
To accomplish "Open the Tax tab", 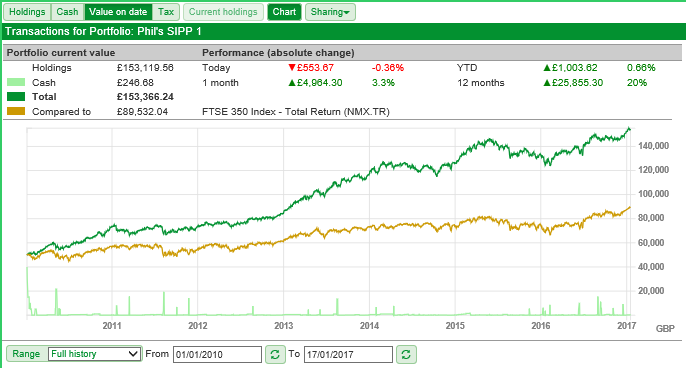I will click(166, 12).
